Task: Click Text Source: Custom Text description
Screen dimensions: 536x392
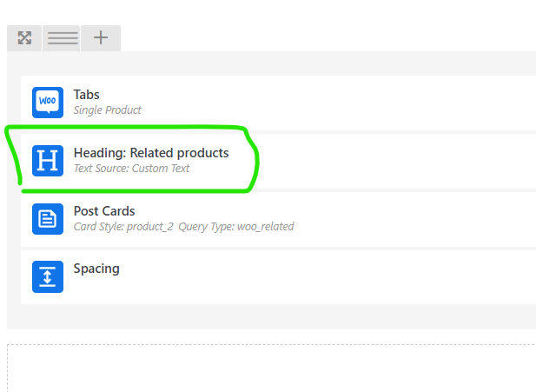Action: pos(131,169)
